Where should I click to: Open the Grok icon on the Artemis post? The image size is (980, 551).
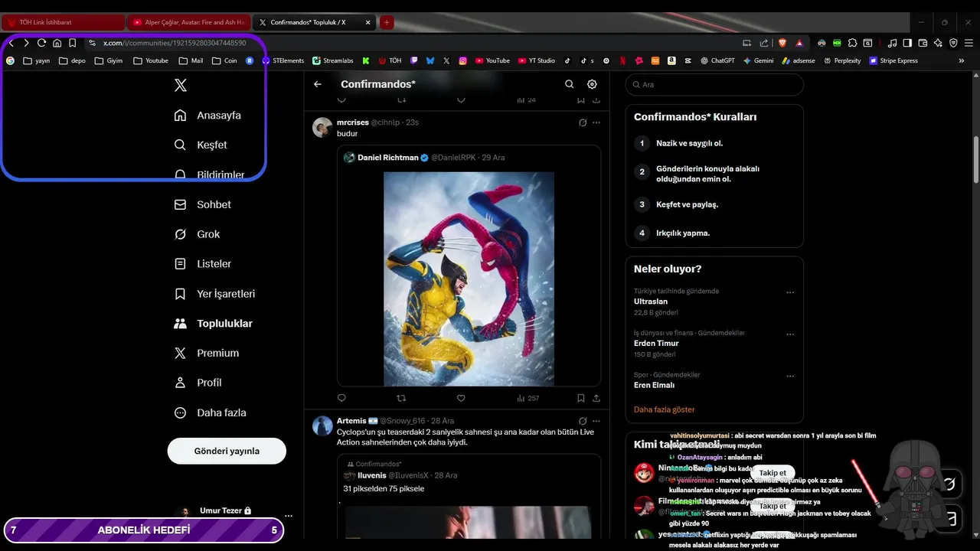point(583,421)
